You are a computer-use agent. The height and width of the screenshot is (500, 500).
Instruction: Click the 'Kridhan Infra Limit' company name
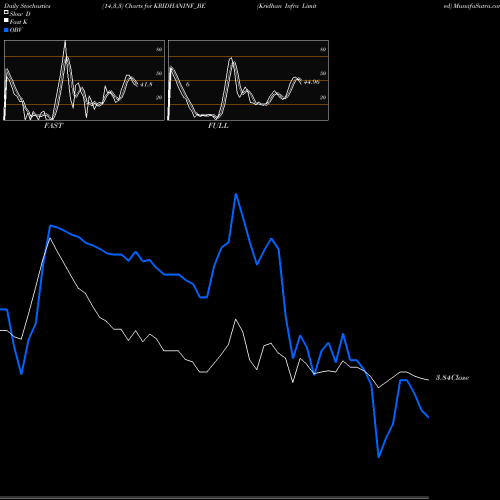tap(287, 6)
